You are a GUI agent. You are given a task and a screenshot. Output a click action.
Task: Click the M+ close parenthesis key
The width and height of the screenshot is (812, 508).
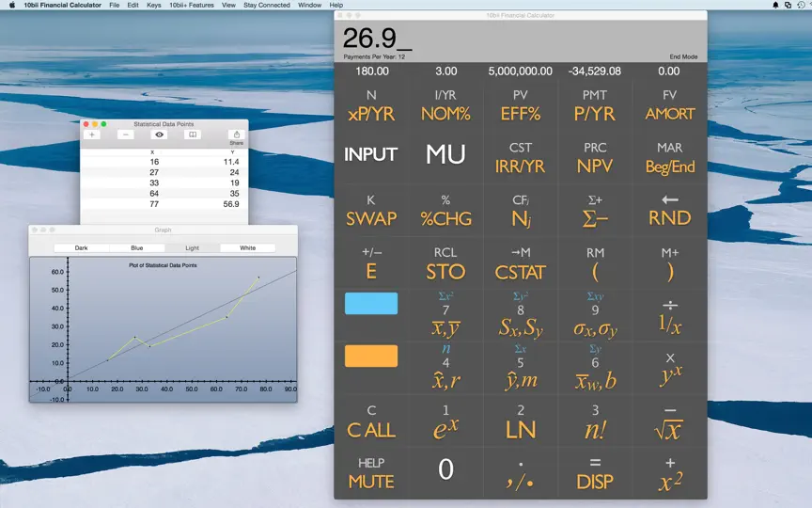click(x=669, y=263)
